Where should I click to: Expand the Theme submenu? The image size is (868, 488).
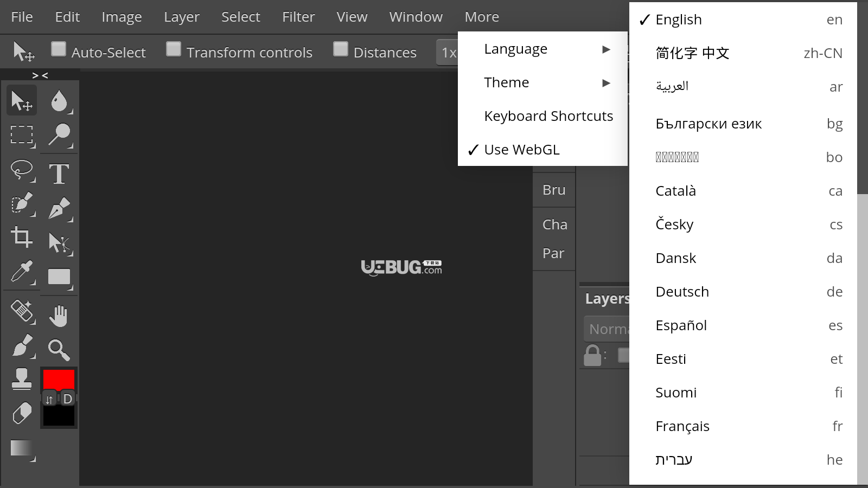[x=542, y=82]
